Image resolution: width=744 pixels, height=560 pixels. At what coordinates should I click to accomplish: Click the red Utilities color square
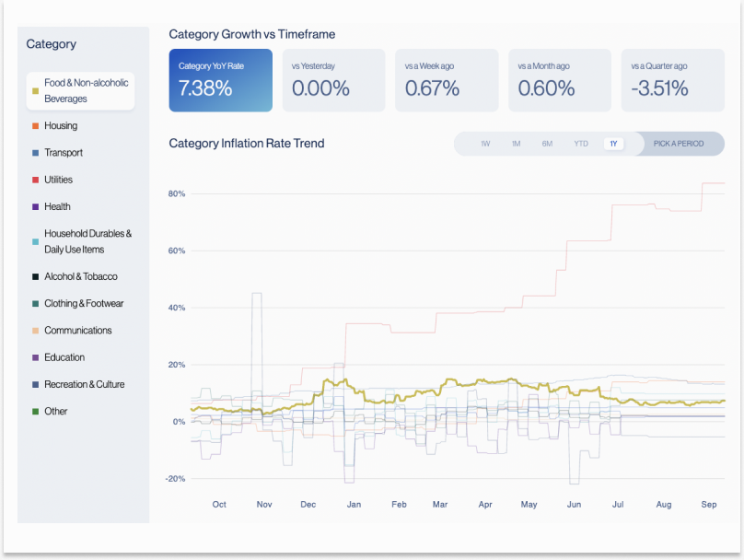coord(35,180)
